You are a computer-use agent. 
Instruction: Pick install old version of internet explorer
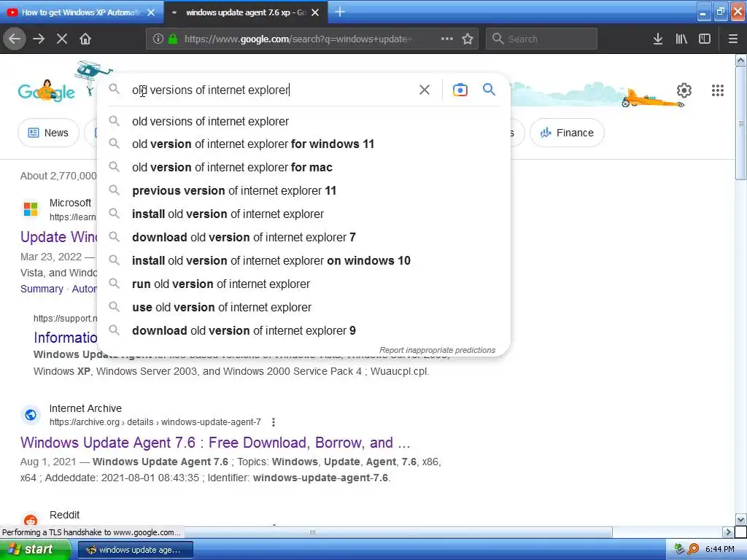click(x=303, y=214)
